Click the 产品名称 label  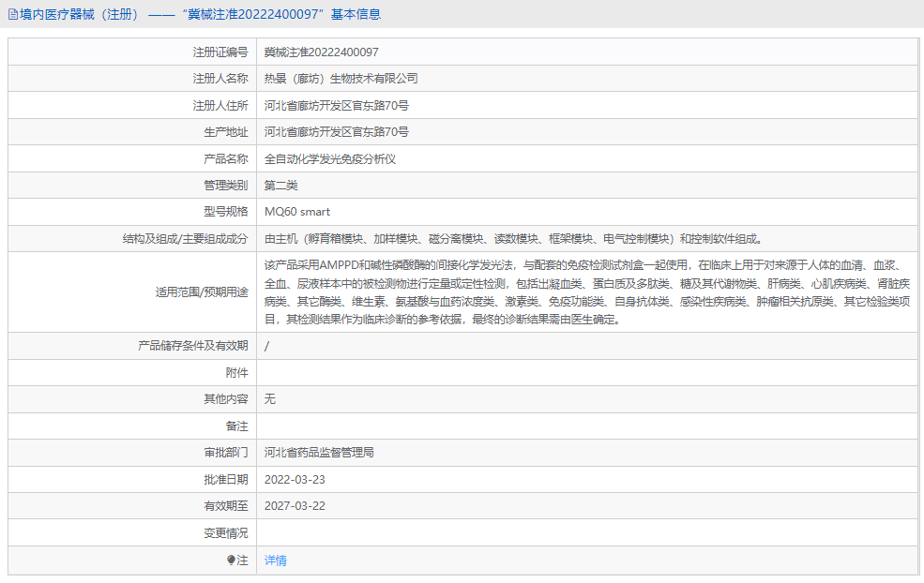click(x=226, y=159)
